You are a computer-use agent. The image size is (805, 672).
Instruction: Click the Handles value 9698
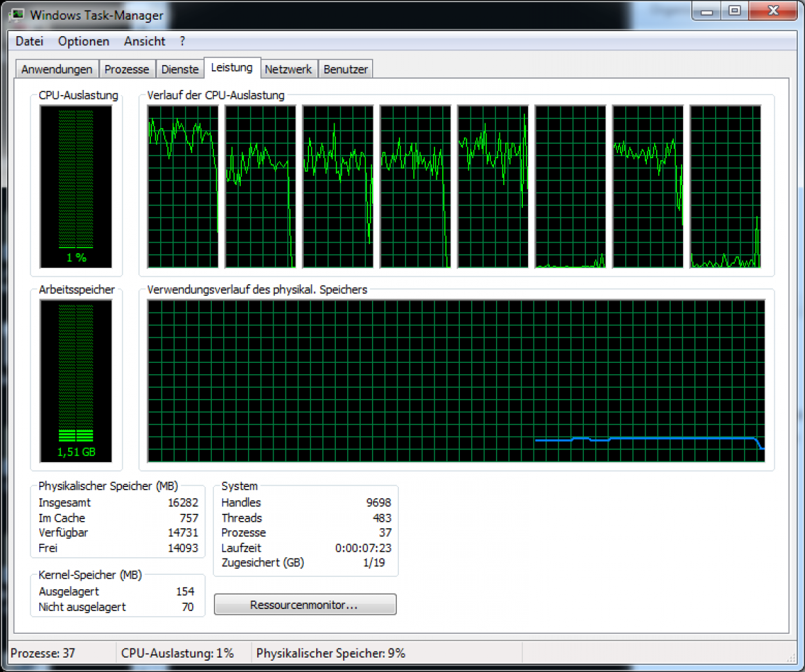pos(379,503)
